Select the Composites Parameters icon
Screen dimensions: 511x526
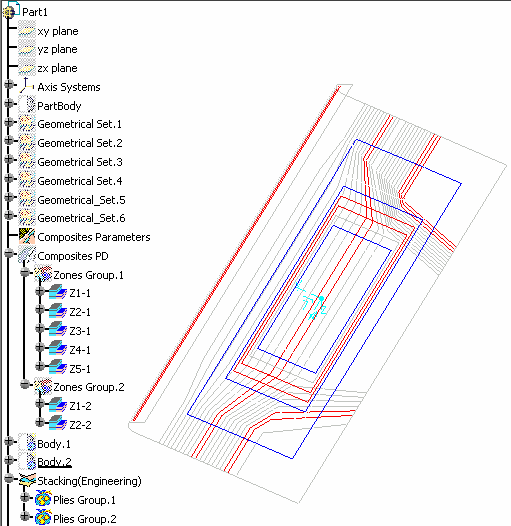[27, 236]
